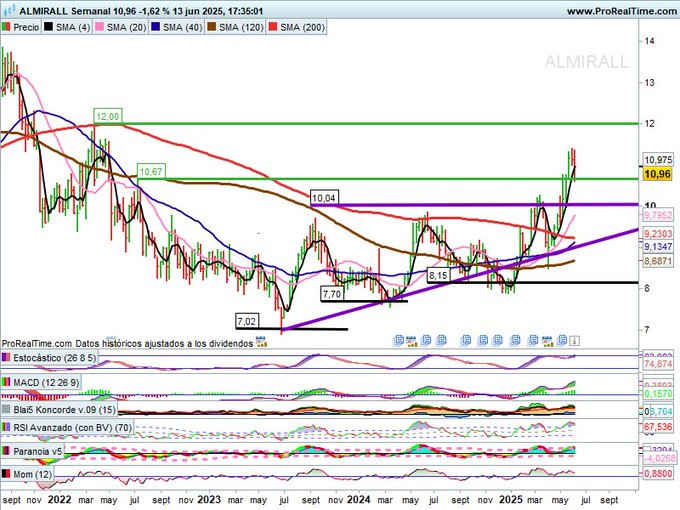This screenshot has width=680, height=510.
Task: Click the Estocástico indicator icon
Action: (6, 358)
